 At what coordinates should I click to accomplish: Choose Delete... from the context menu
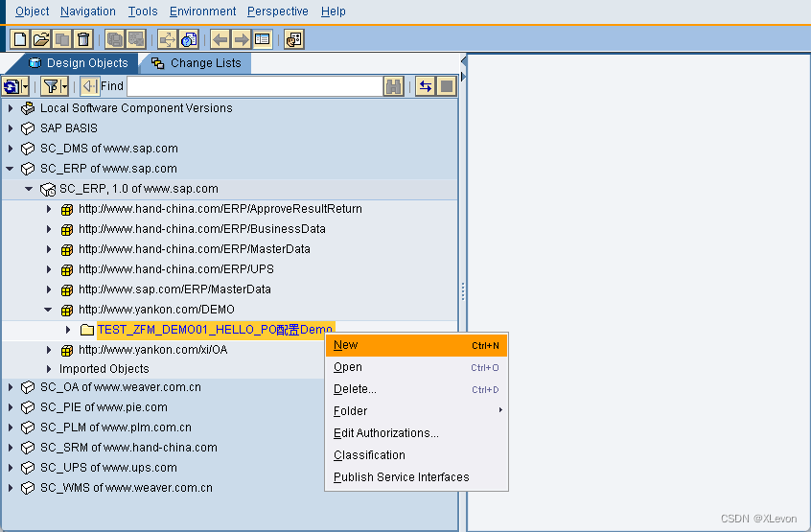coord(416,389)
